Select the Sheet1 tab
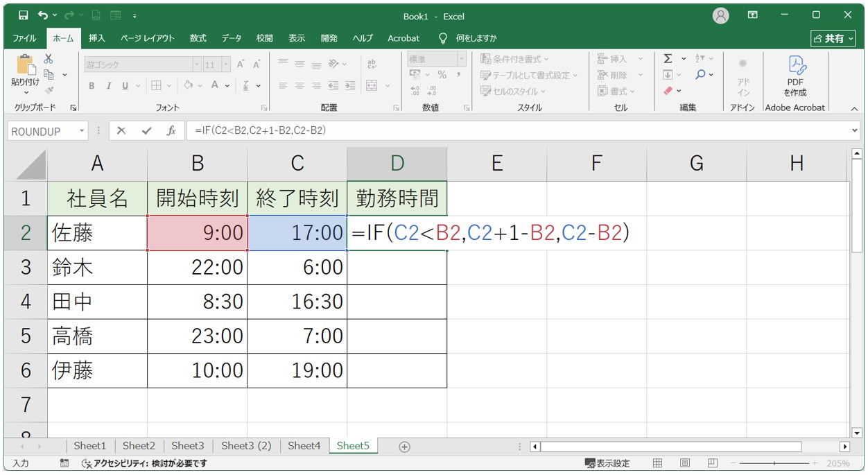This screenshot has height=475, width=868. point(90,446)
